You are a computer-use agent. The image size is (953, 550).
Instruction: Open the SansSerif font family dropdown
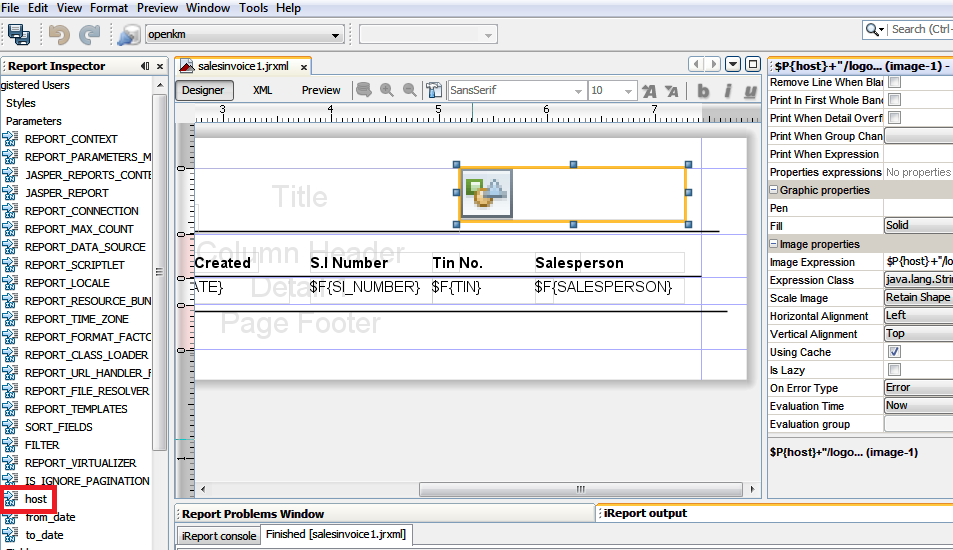coord(577,91)
